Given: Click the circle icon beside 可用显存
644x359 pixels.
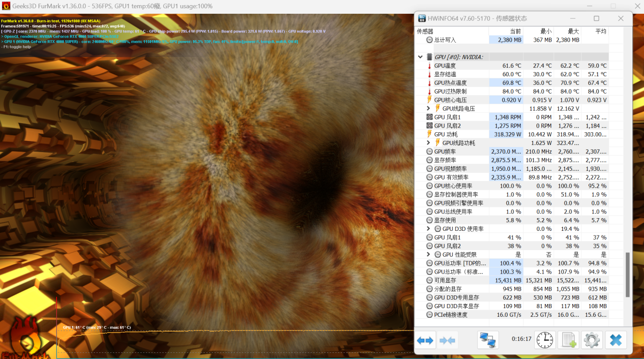Looking at the screenshot, I should pyautogui.click(x=430, y=280).
